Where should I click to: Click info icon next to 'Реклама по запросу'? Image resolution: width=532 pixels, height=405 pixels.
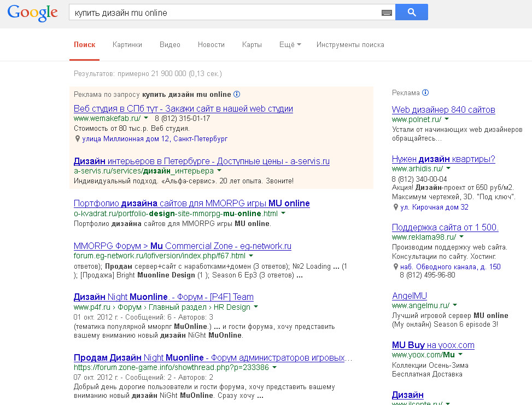coord(237,94)
